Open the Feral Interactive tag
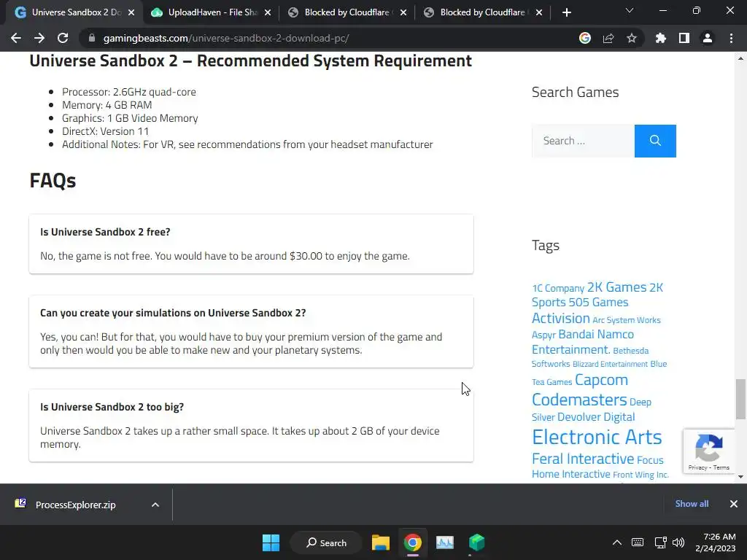The height and width of the screenshot is (560, 747). pos(583,459)
